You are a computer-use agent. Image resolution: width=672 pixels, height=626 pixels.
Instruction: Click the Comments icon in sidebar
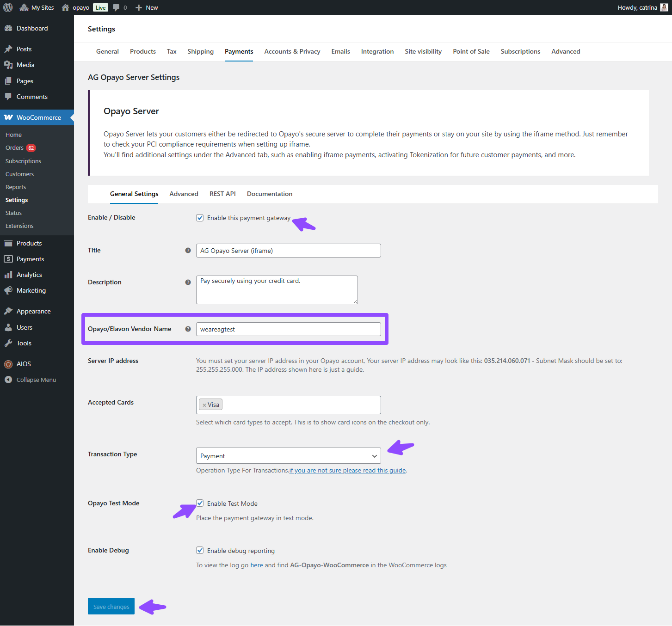tap(8, 97)
